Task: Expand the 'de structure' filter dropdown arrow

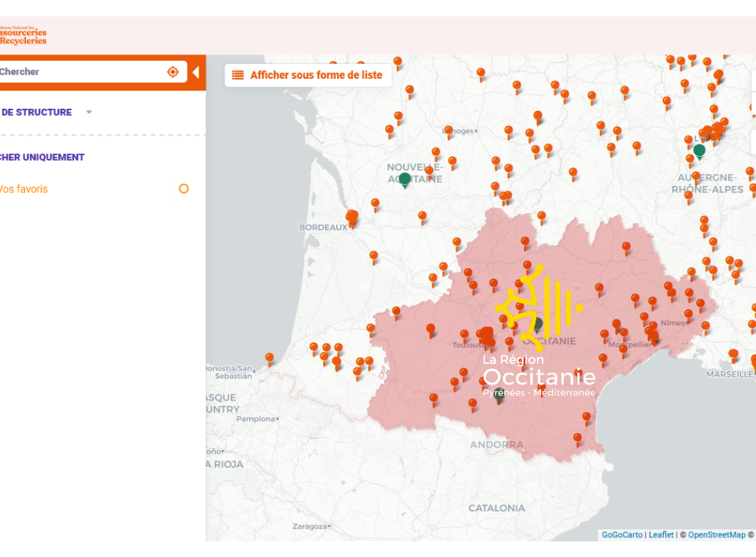Action: (x=89, y=113)
